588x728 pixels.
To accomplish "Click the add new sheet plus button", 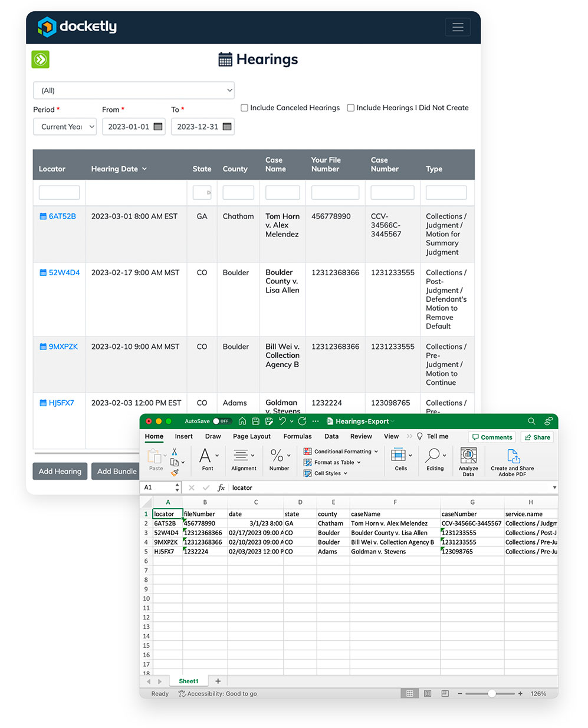I will pyautogui.click(x=218, y=681).
